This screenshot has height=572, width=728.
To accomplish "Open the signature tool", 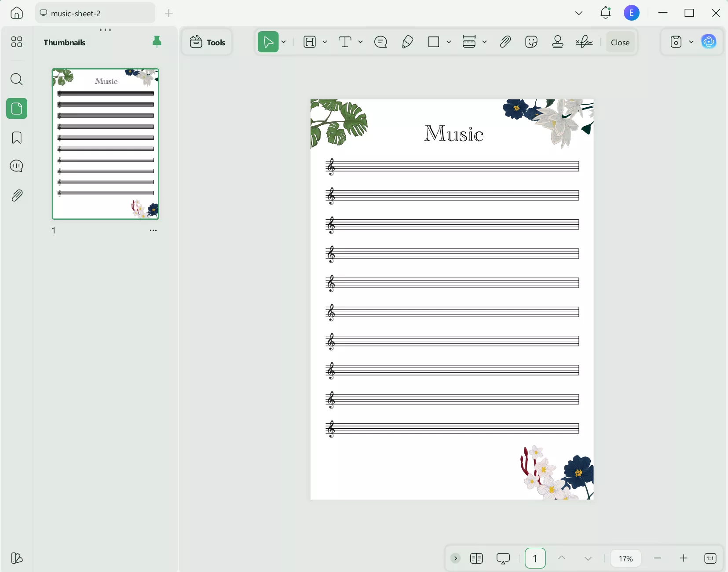I will coord(585,42).
